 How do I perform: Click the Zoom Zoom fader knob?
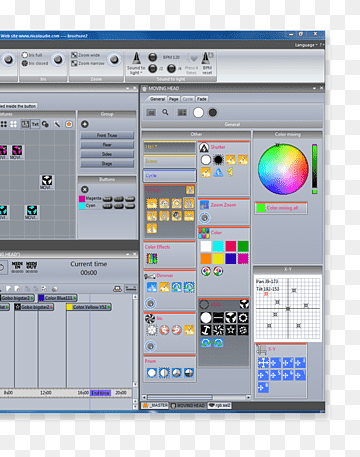tap(204, 218)
